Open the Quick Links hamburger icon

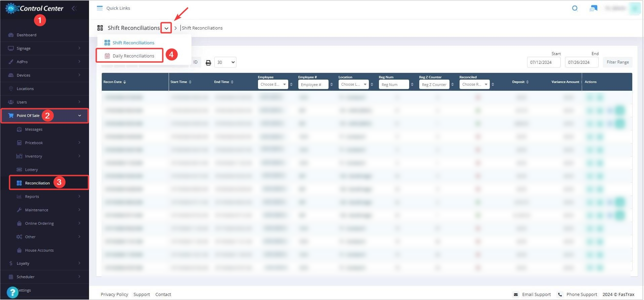pyautogui.click(x=100, y=8)
